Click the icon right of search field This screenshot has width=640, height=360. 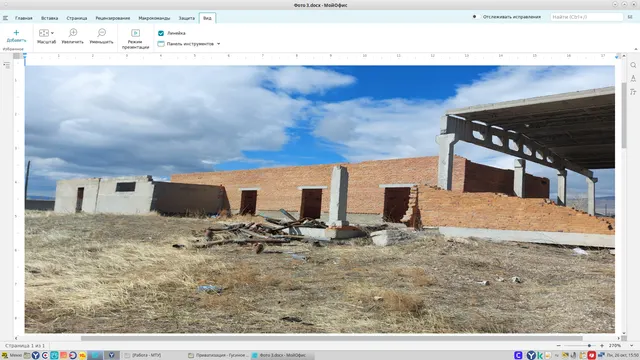tap(630, 17)
